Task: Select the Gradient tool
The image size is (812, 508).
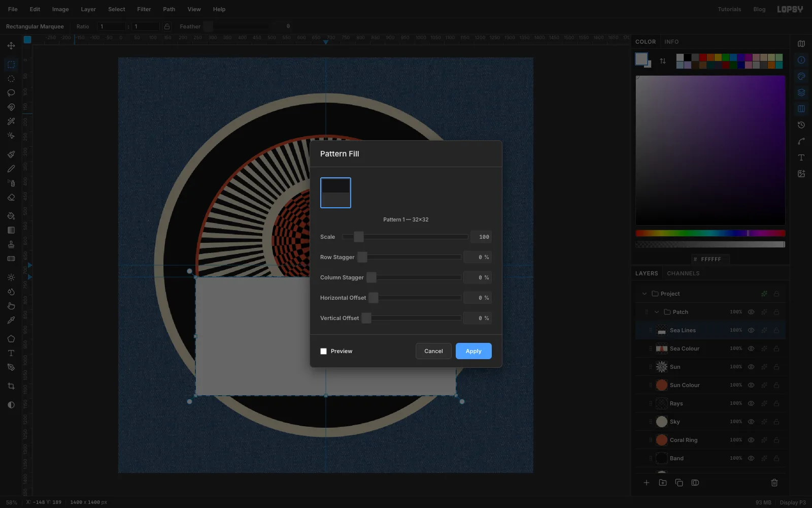Action: 11,230
